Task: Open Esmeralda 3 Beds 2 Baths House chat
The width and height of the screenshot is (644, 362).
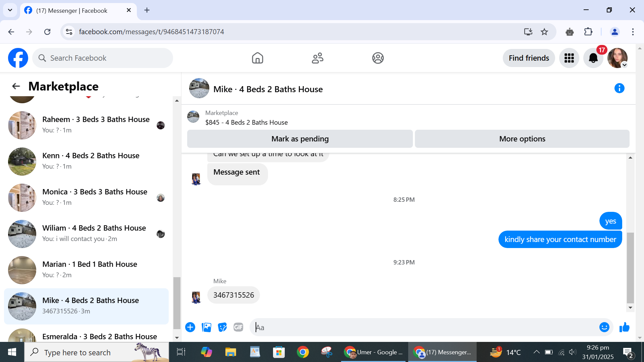Action: point(86,335)
